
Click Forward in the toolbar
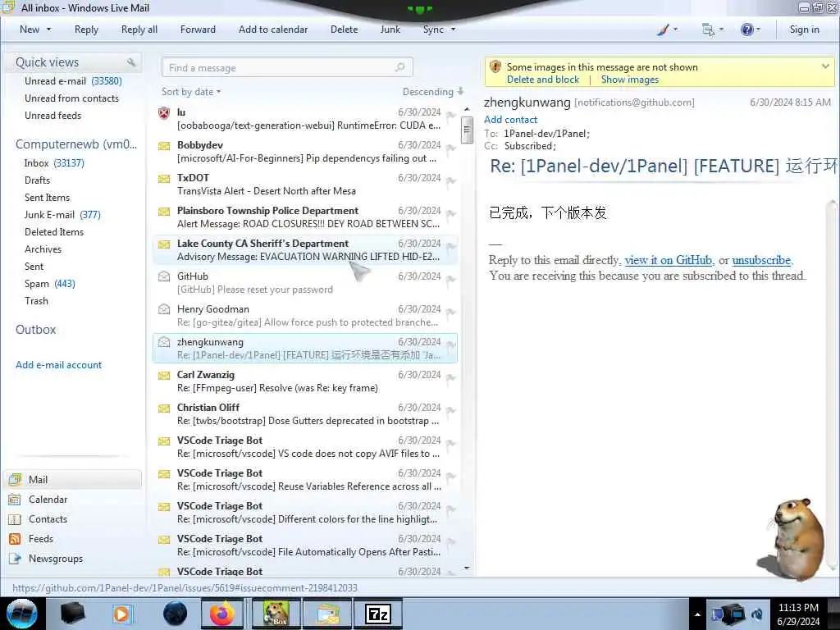(x=198, y=30)
